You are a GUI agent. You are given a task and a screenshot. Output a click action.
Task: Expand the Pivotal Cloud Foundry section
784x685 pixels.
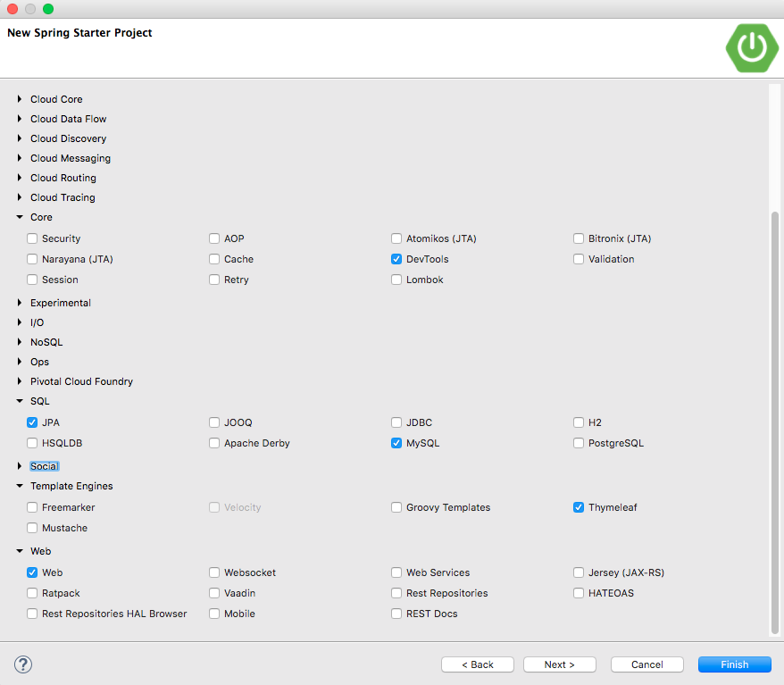coord(20,381)
